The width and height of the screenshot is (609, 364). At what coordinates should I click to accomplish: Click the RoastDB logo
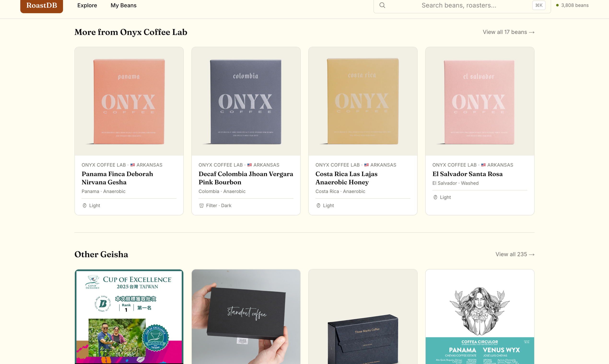pos(41,5)
